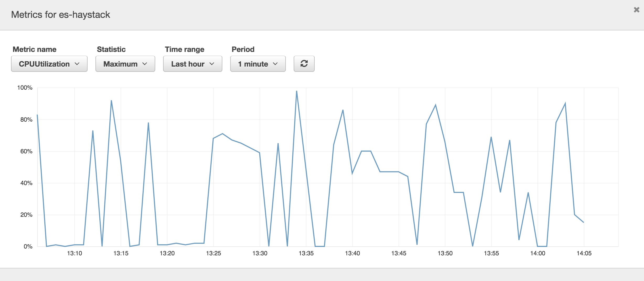Click the chevron on the 1 minute selector

(x=275, y=64)
